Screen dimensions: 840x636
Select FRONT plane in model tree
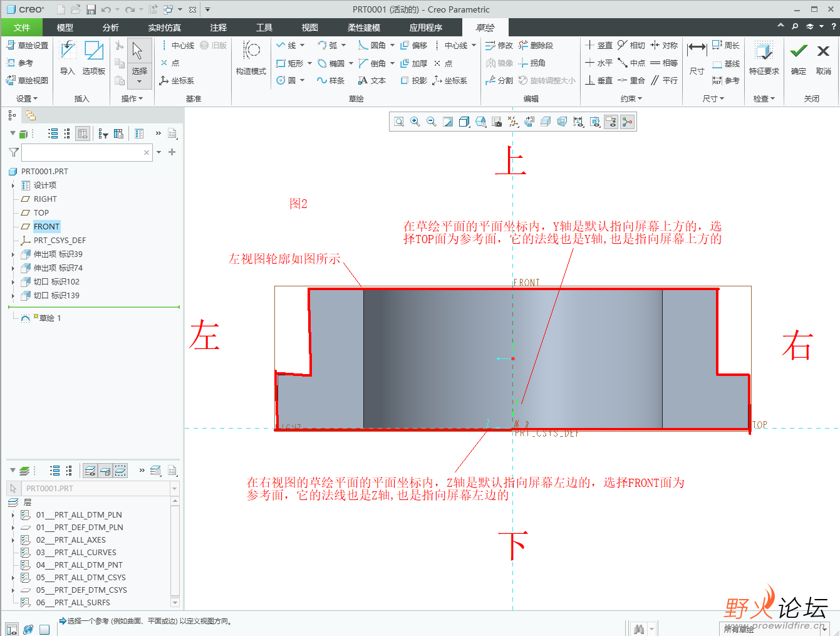click(46, 226)
